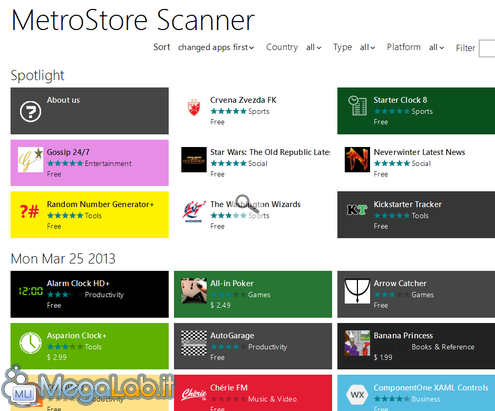Screen dimensions: 495x411
Task: Open the Platform 'all' dropdown
Action: [436, 47]
